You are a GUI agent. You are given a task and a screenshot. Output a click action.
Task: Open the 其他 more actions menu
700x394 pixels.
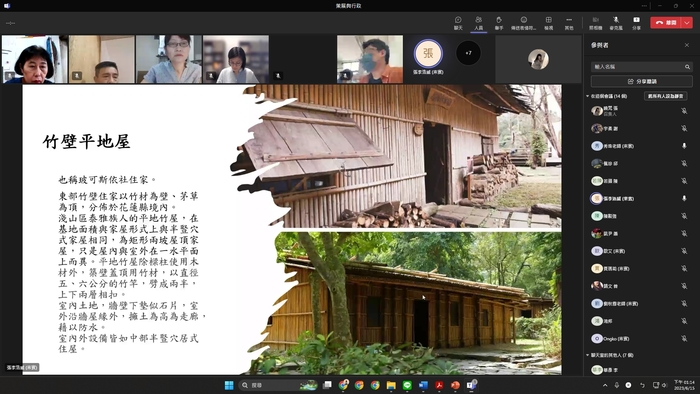click(x=569, y=23)
